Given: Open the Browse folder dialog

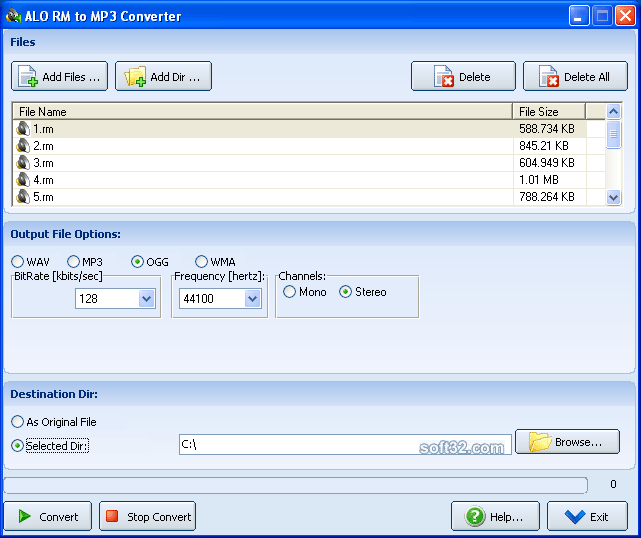Looking at the screenshot, I should pos(567,442).
